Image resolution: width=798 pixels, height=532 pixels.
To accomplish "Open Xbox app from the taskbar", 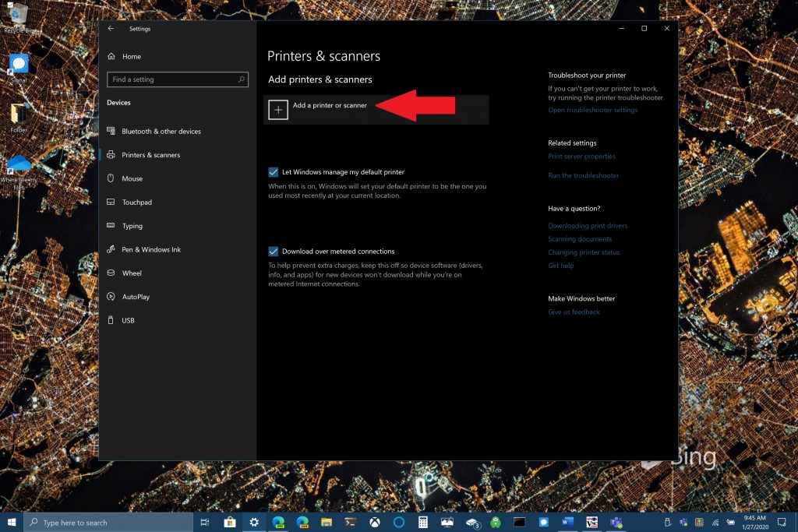I will (375, 523).
